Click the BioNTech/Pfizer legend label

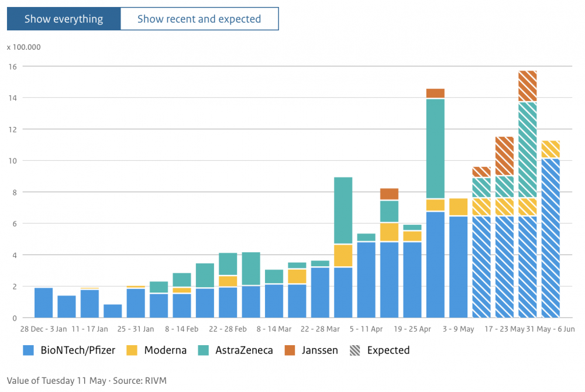[78, 350]
